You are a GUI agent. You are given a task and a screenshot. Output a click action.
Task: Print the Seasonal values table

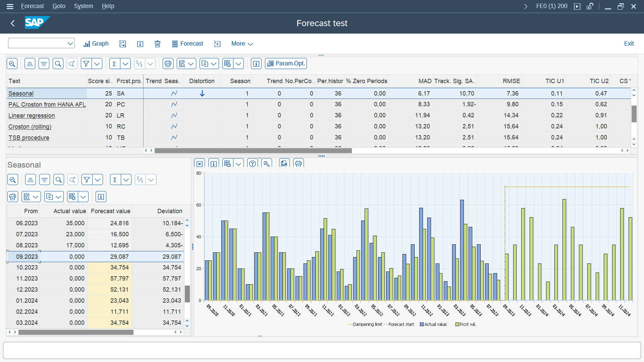pos(13,197)
